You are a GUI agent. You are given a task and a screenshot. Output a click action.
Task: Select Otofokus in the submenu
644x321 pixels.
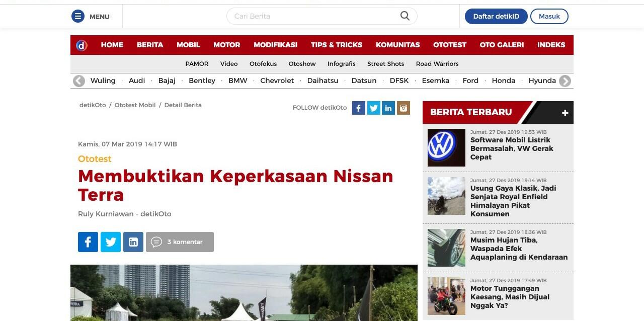click(263, 64)
